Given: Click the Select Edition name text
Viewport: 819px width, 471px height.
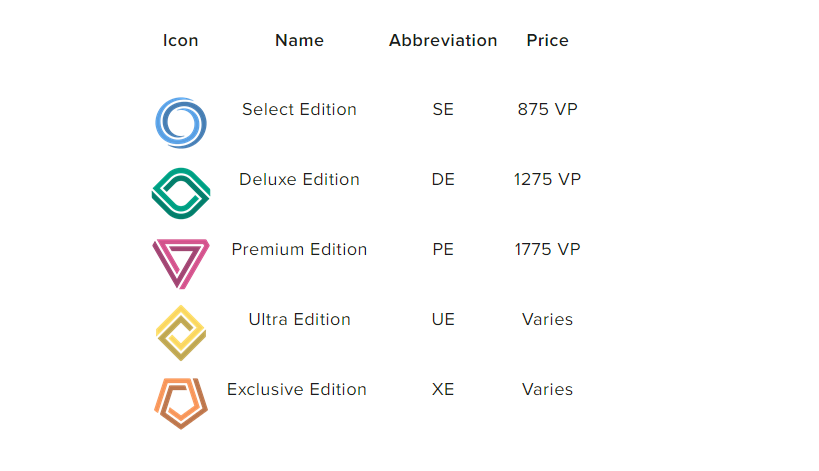Looking at the screenshot, I should 299,109.
